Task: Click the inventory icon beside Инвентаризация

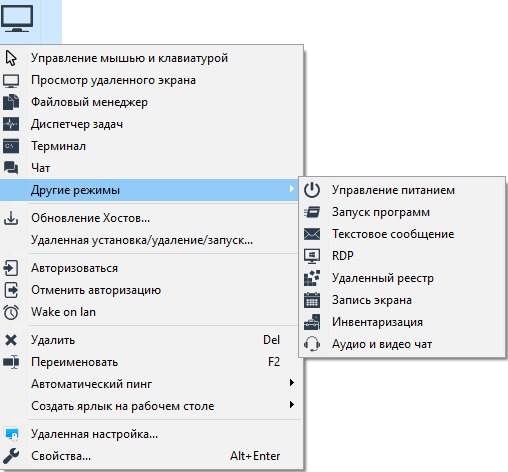Action: click(312, 322)
